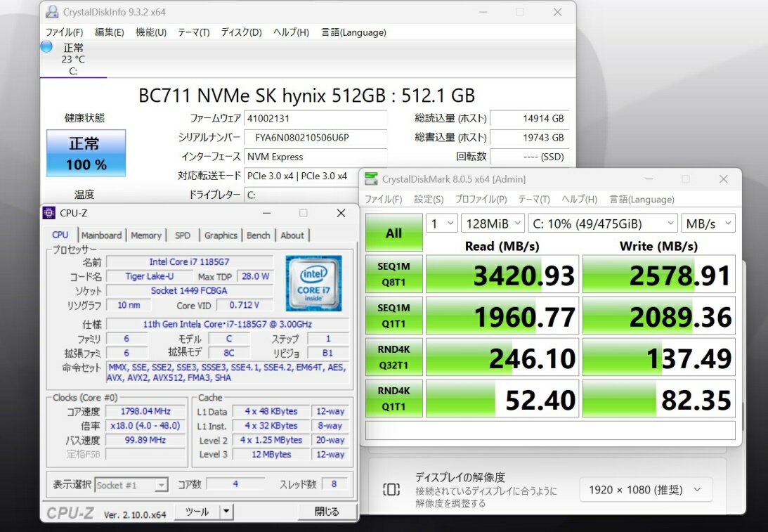Open the プロファイル(P) menu in CrystalDiskMark
The width and height of the screenshot is (768, 532).
[x=481, y=200]
